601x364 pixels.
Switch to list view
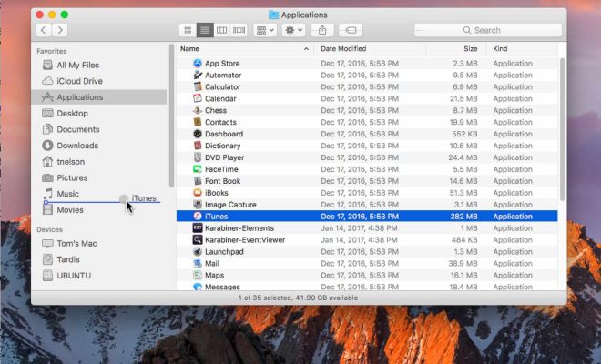[205, 30]
